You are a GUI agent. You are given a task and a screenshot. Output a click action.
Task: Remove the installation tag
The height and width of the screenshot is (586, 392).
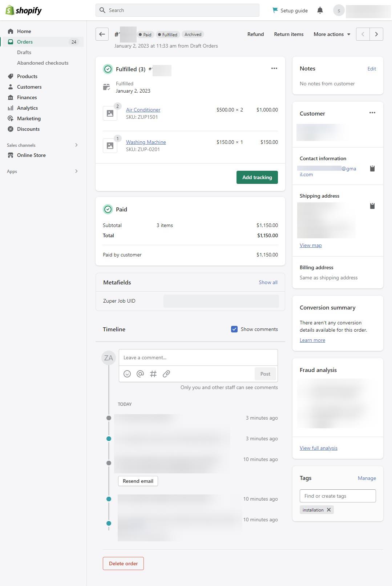[329, 510]
